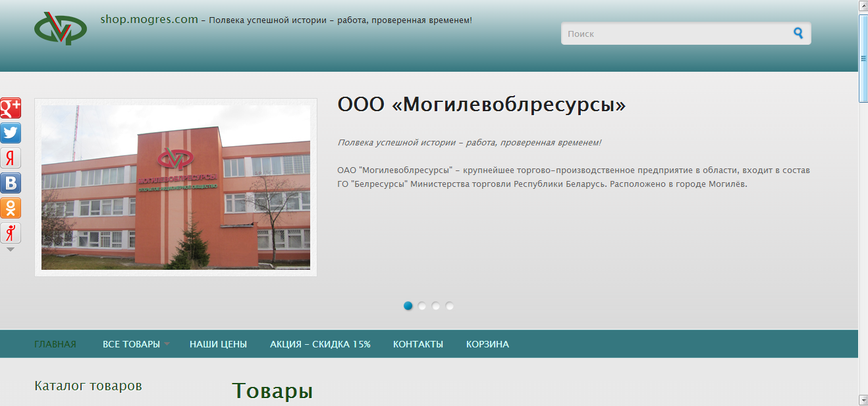Open АКЦИЯ - СКИДКА 15% page
868x406 pixels.
[320, 344]
